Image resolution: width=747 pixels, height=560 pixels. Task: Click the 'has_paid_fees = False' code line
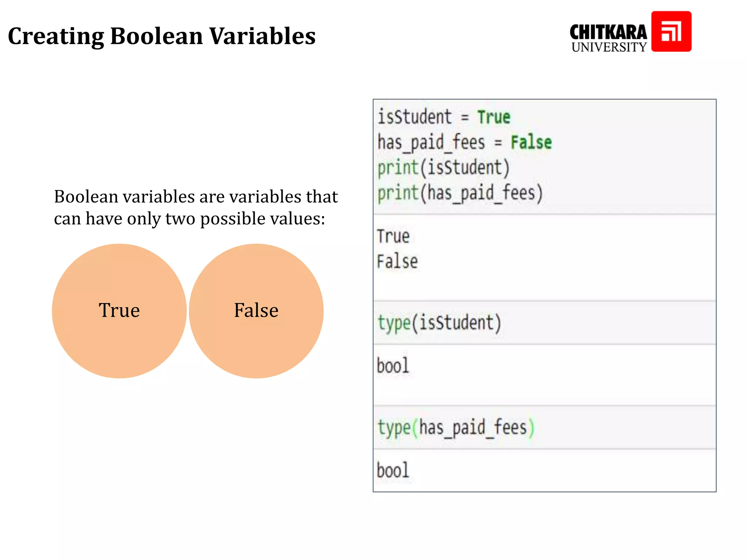click(464, 142)
